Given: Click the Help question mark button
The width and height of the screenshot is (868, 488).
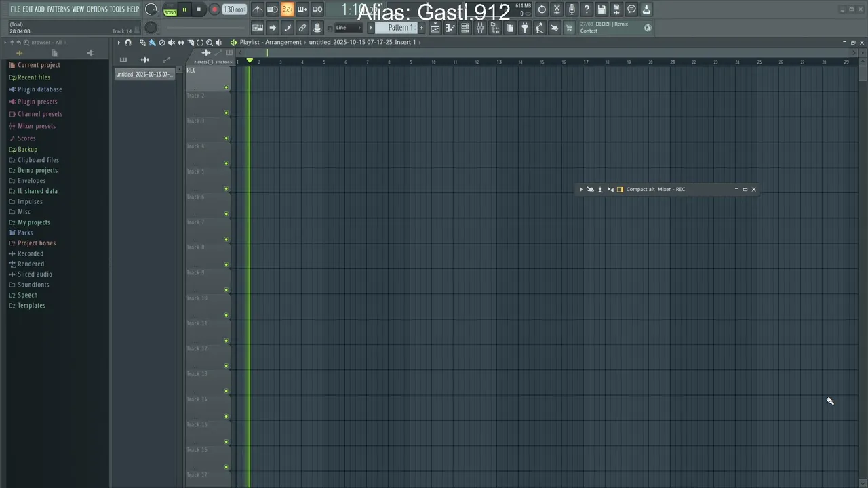Looking at the screenshot, I should pos(587,9).
